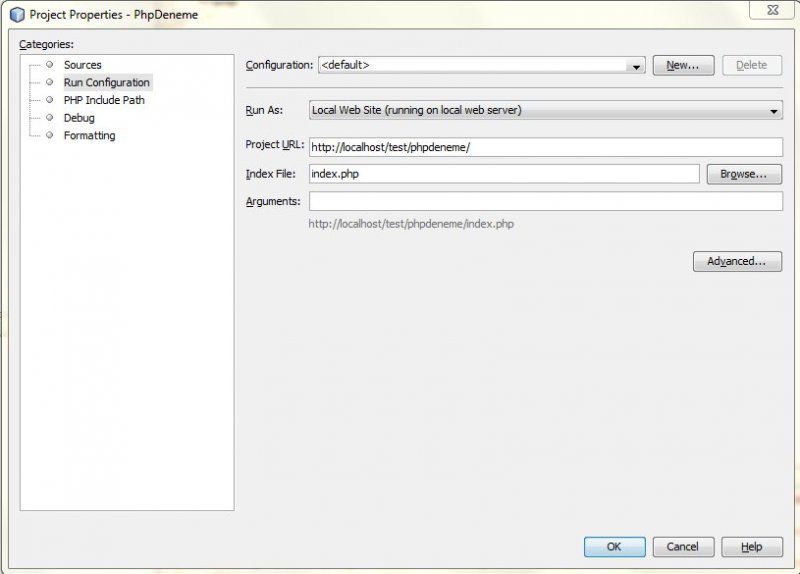This screenshot has width=800, height=574.
Task: Click the Project Properties title bar icon
Action: click(16, 15)
